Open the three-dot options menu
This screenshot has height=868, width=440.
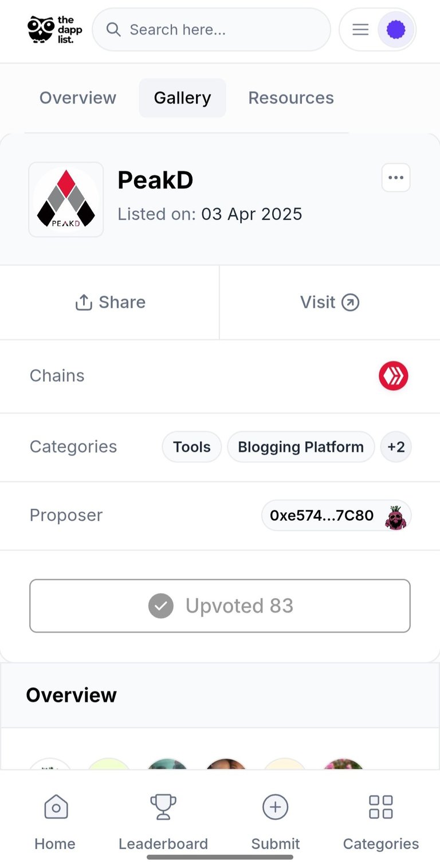(396, 178)
